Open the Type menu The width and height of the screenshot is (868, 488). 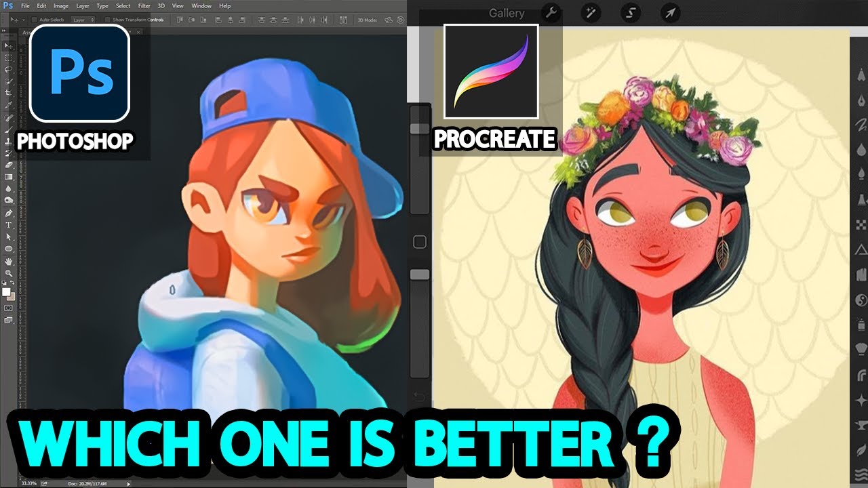[102, 5]
